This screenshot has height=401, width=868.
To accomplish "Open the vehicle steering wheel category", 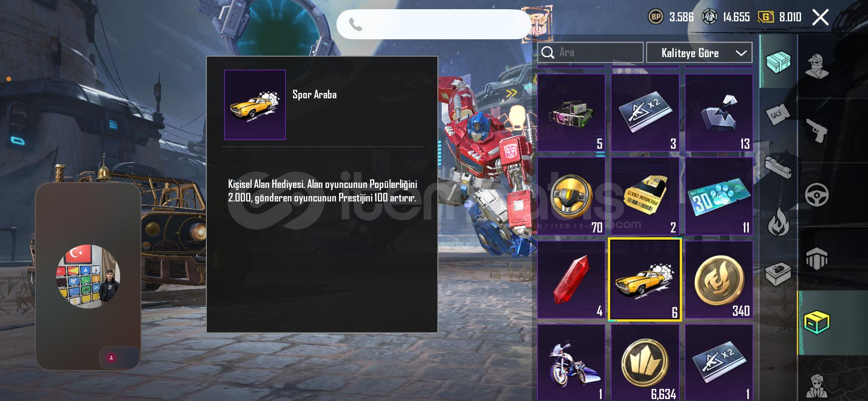I will [x=817, y=195].
